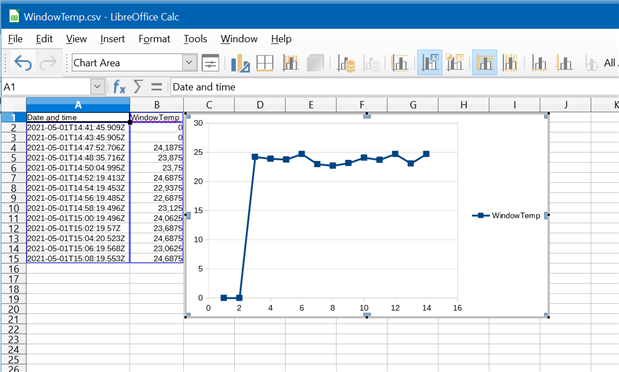This screenshot has width=619, height=372.
Task: Click the greyed-out 3D View icon
Action: pos(315,63)
